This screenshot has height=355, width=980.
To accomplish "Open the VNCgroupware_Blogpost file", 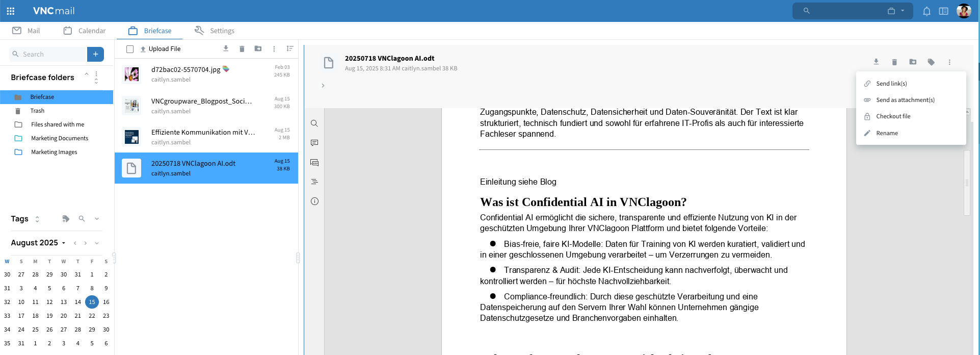I will point(206,106).
